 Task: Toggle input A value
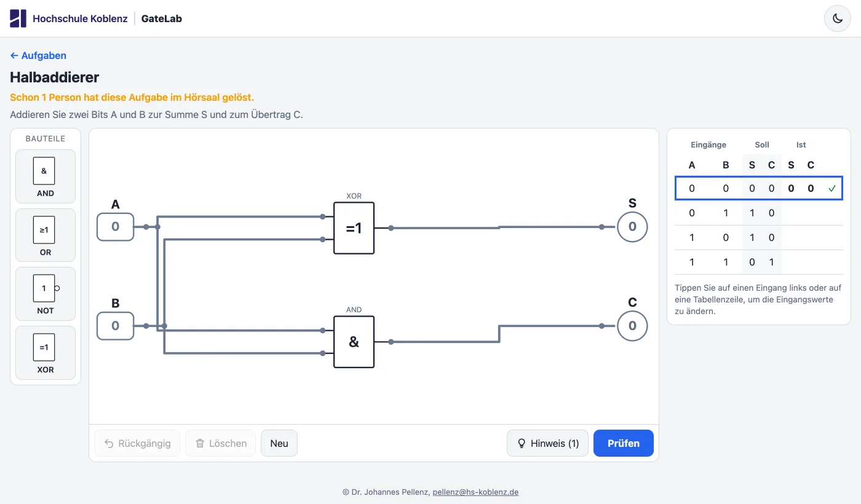click(115, 227)
